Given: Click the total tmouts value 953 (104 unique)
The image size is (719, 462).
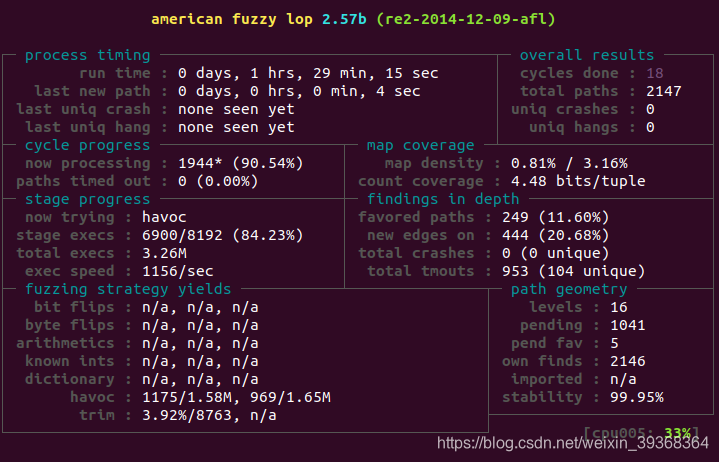Looking at the screenshot, I should pyautogui.click(x=573, y=271).
